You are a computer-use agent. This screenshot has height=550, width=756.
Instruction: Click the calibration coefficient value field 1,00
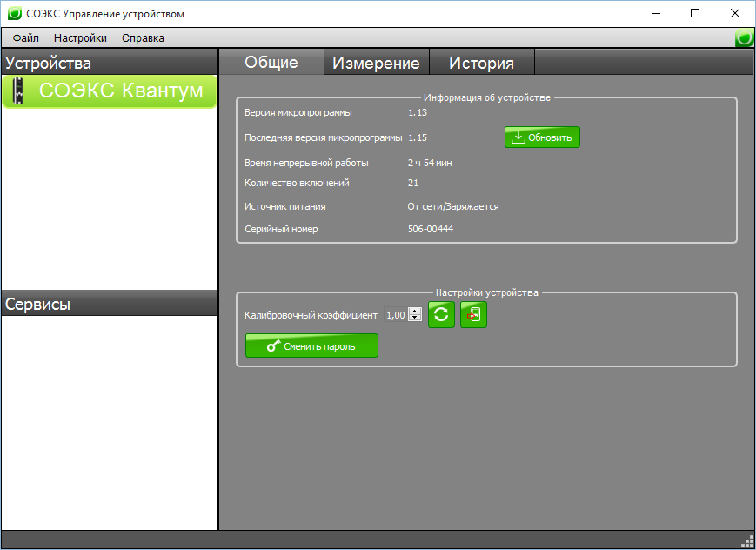pos(396,315)
